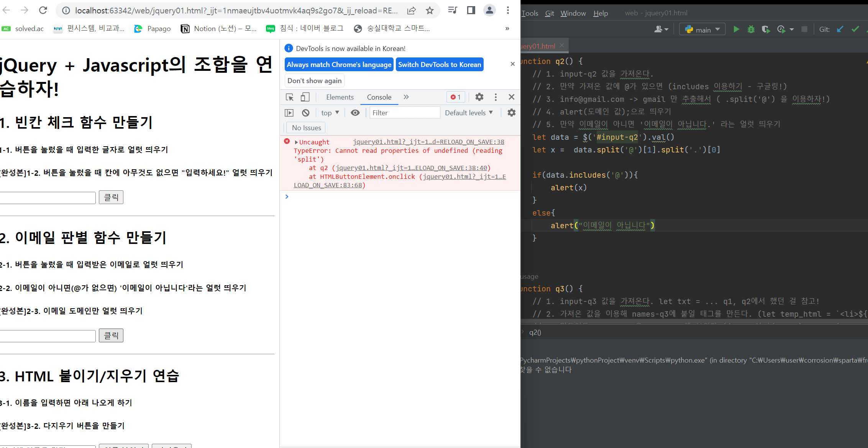Toggle DevTools device toolbar
The width and height of the screenshot is (868, 448).
(305, 97)
